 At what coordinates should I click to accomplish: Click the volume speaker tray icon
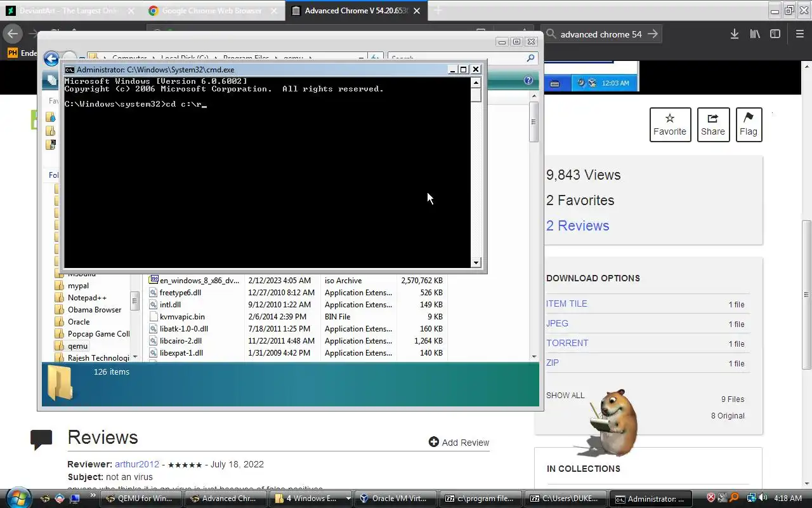763,498
